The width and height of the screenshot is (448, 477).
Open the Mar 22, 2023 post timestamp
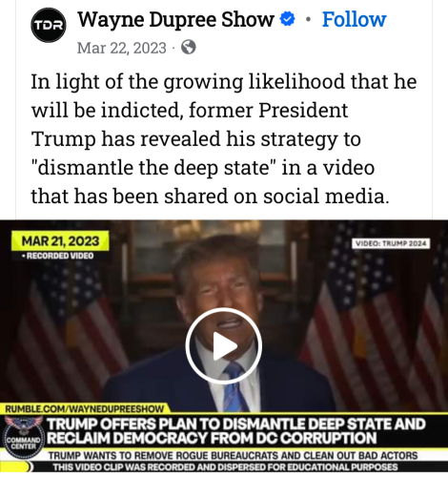pos(122,48)
